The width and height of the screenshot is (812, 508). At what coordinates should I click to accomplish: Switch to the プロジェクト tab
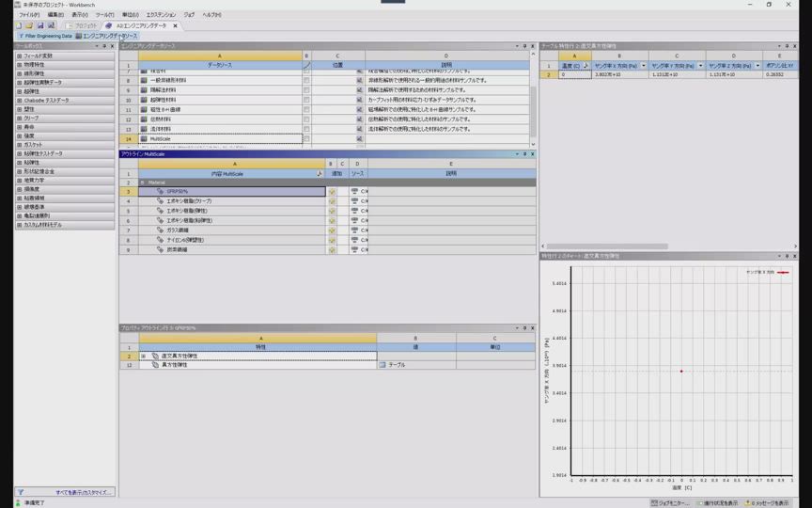click(83, 25)
